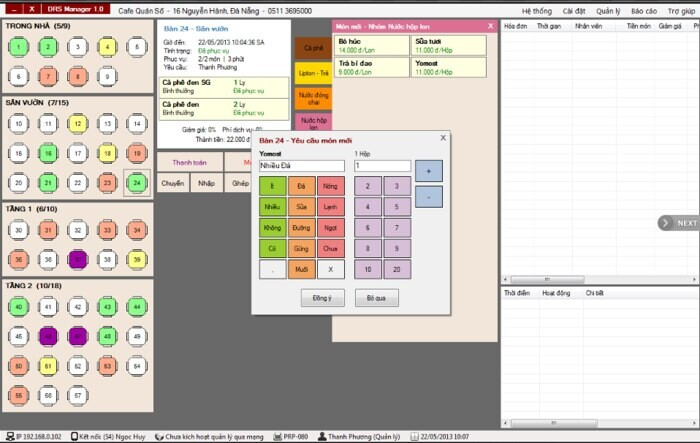Viewport: 700px width, 443px height.
Task: Increase quantity with the plus button
Action: point(427,171)
